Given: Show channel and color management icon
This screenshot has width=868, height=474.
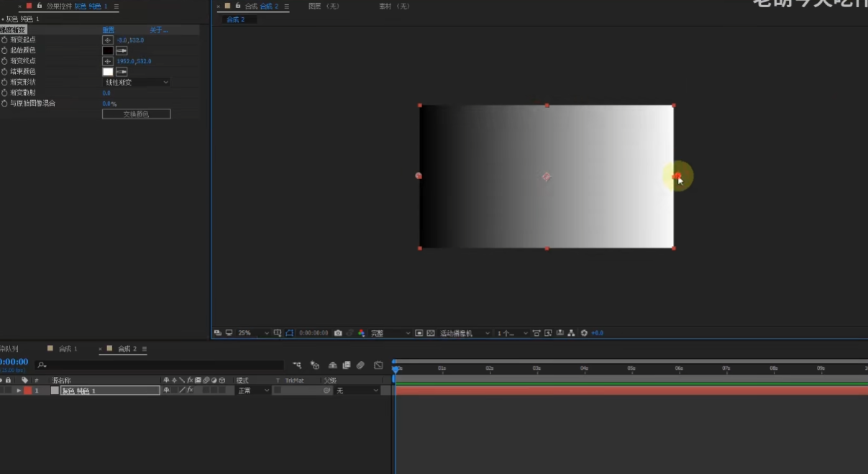Looking at the screenshot, I should click(361, 333).
